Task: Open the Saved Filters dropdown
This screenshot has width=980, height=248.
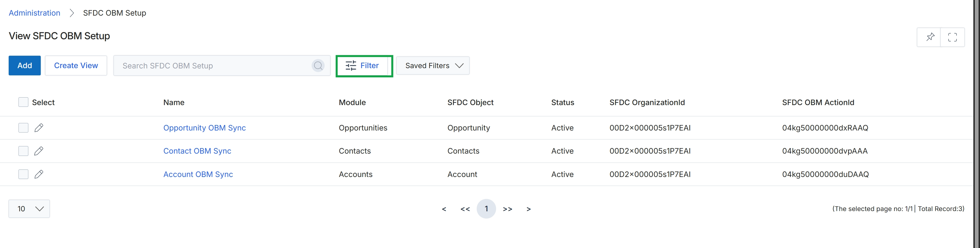Action: (x=432, y=66)
